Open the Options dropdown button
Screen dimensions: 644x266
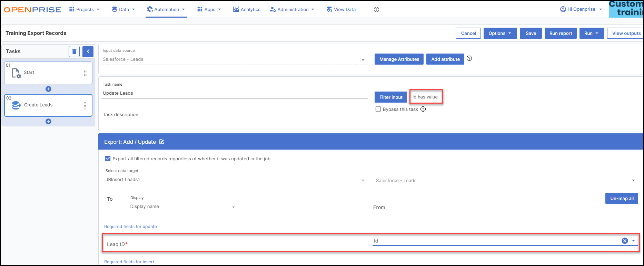pyautogui.click(x=500, y=33)
